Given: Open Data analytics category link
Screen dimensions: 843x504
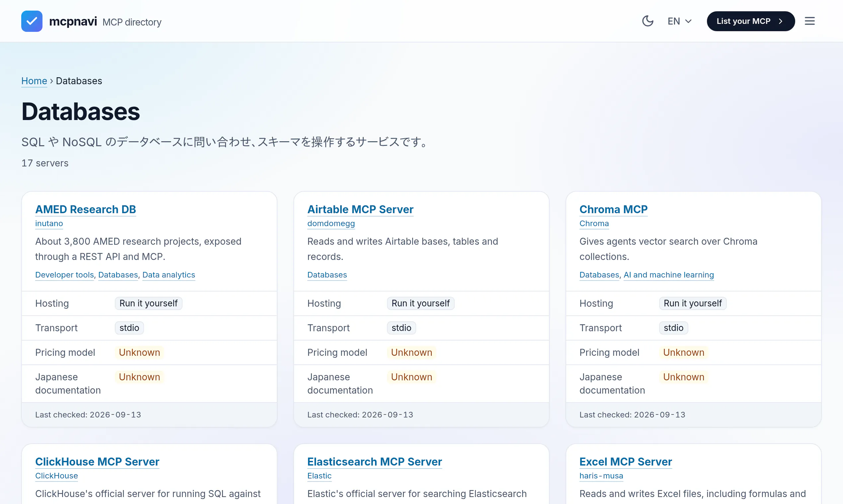Looking at the screenshot, I should (x=169, y=275).
